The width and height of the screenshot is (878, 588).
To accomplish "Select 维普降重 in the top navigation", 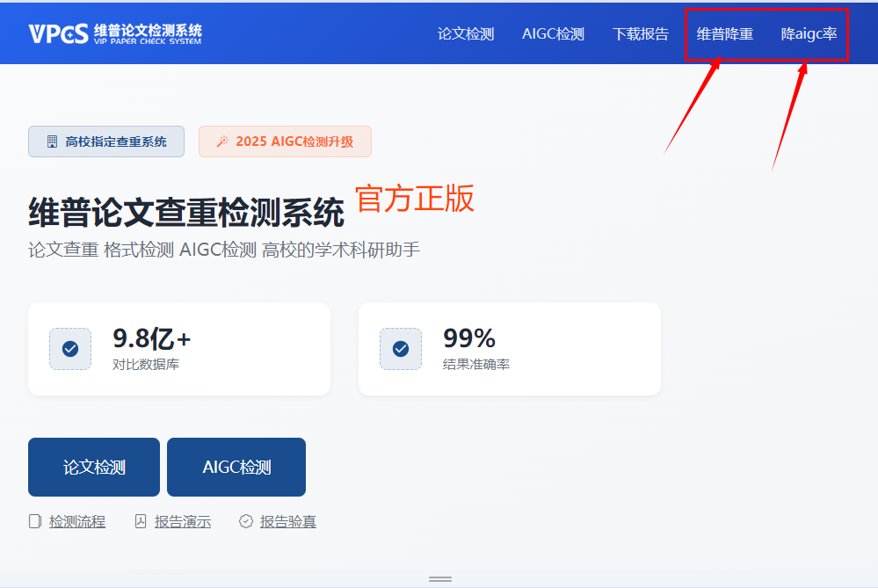I will pos(724,34).
